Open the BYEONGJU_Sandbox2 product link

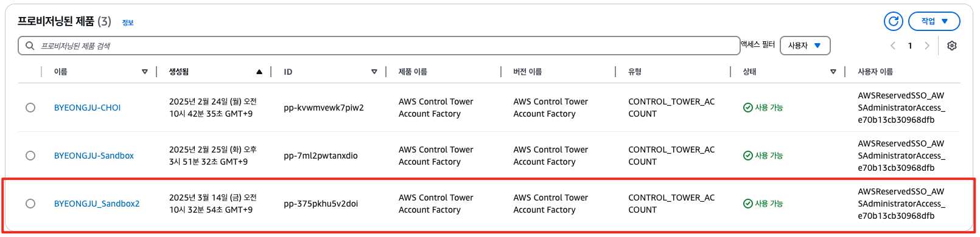(97, 204)
